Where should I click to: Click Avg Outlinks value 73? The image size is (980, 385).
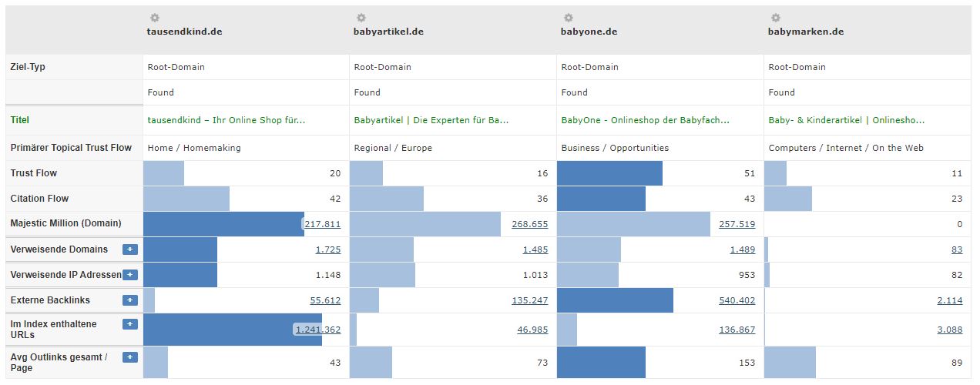pyautogui.click(x=542, y=363)
